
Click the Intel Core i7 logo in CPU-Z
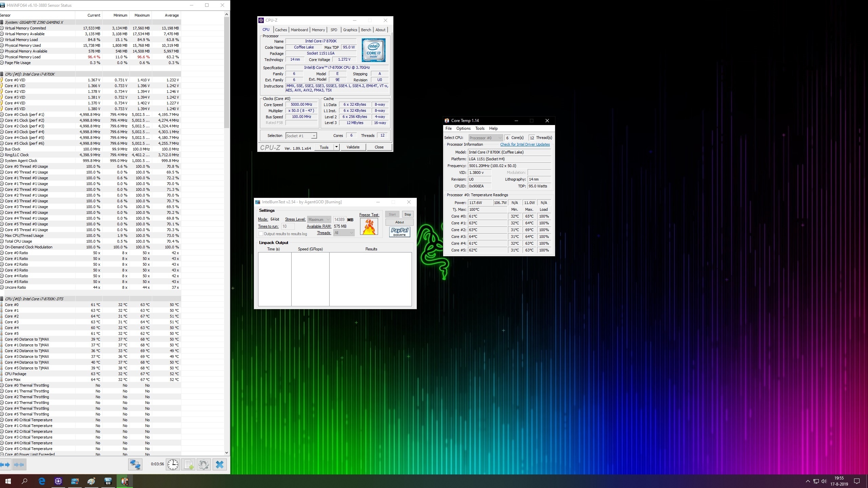373,50
